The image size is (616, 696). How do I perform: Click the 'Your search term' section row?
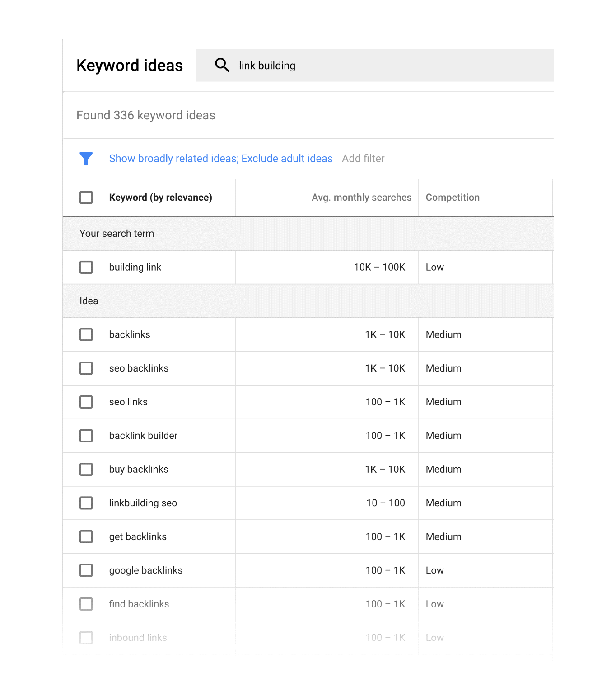308,234
